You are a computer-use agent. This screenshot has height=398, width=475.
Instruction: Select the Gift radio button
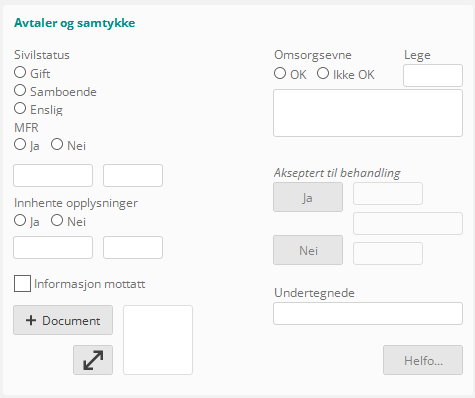(20, 72)
